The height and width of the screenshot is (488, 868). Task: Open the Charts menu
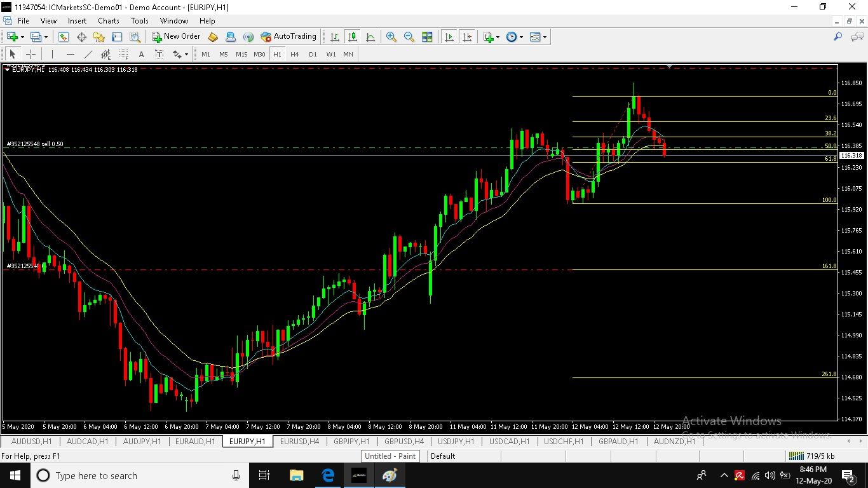click(109, 21)
